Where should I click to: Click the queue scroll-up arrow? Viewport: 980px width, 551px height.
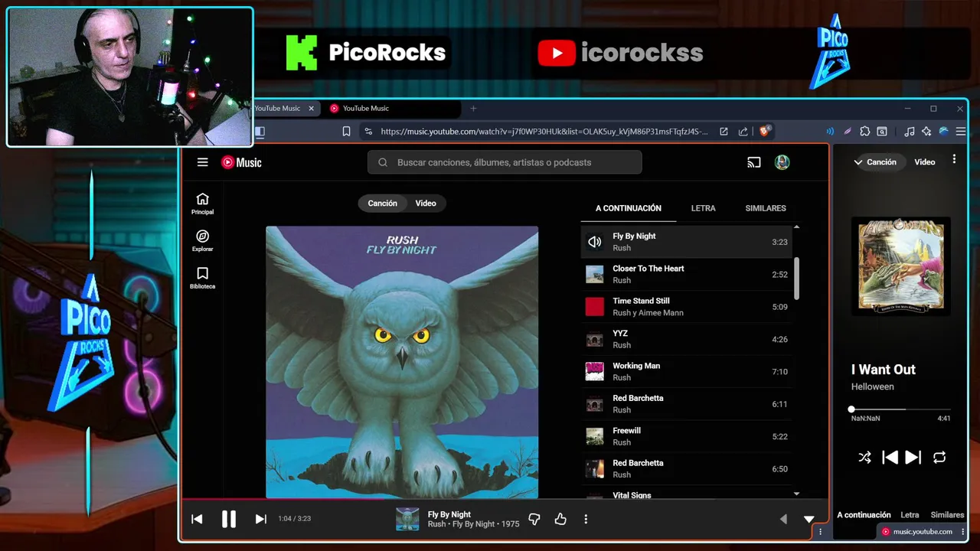click(x=796, y=227)
